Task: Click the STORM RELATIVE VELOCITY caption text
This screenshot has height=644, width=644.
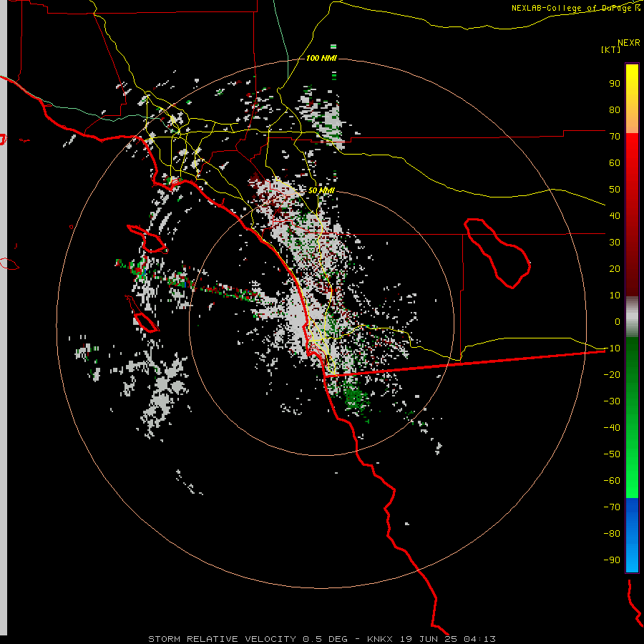Action: tap(222, 639)
